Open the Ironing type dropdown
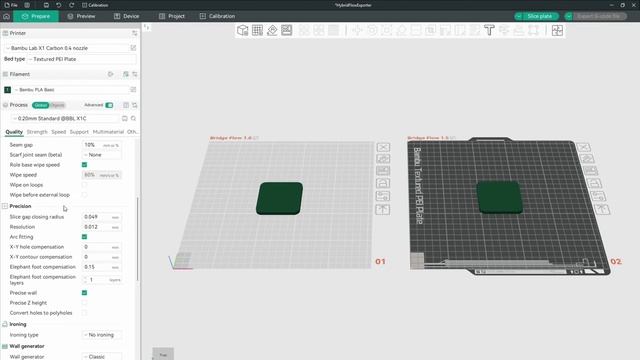 click(102, 335)
